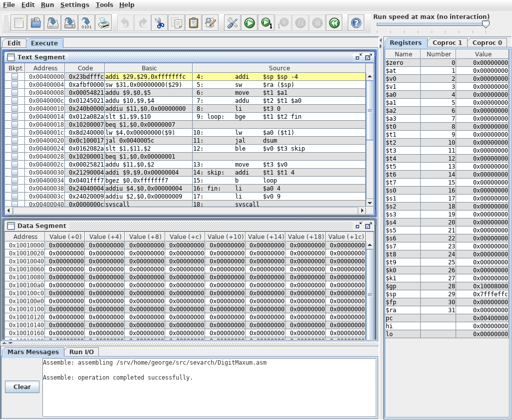Viewport: 512px width, 420px height.
Task: Click the Run speed slider handle
Action: coord(486,24)
